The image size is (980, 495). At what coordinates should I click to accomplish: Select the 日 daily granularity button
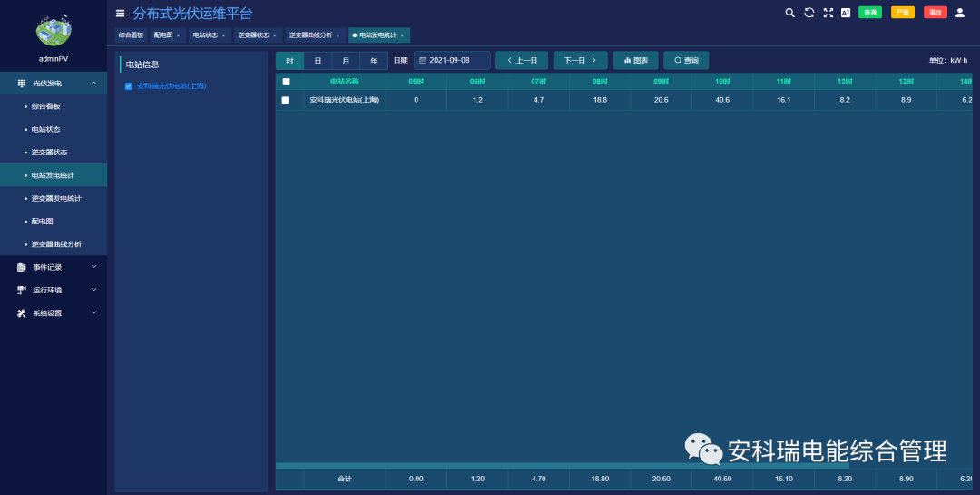coord(318,61)
